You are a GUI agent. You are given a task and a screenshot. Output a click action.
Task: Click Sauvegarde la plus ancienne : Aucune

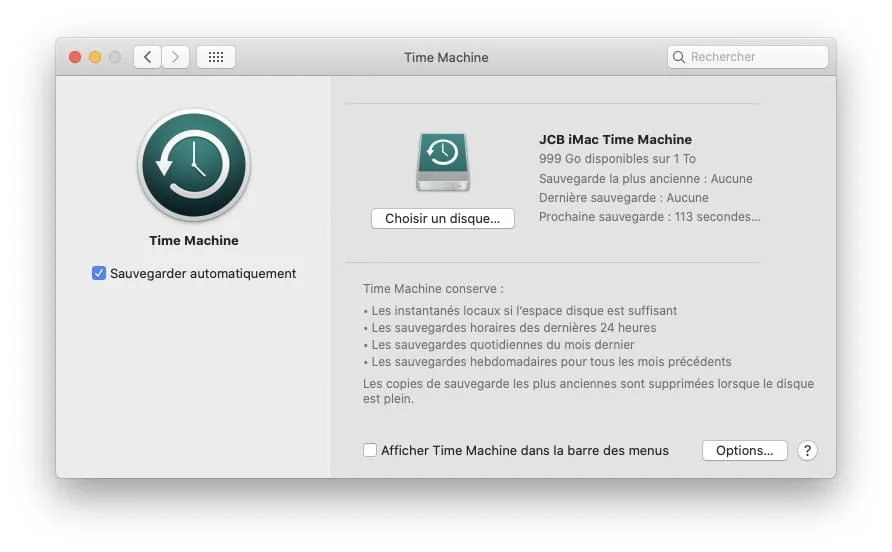pyautogui.click(x=646, y=179)
